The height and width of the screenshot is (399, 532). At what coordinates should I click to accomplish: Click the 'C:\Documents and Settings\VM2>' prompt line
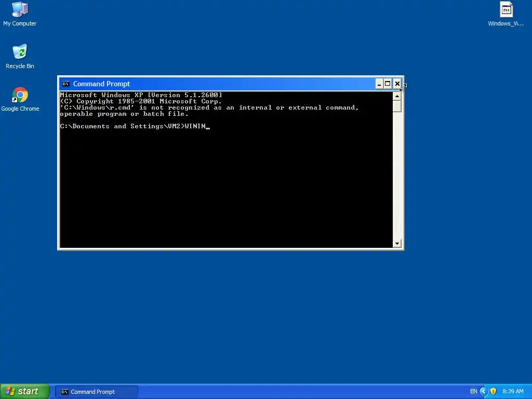(x=135, y=126)
